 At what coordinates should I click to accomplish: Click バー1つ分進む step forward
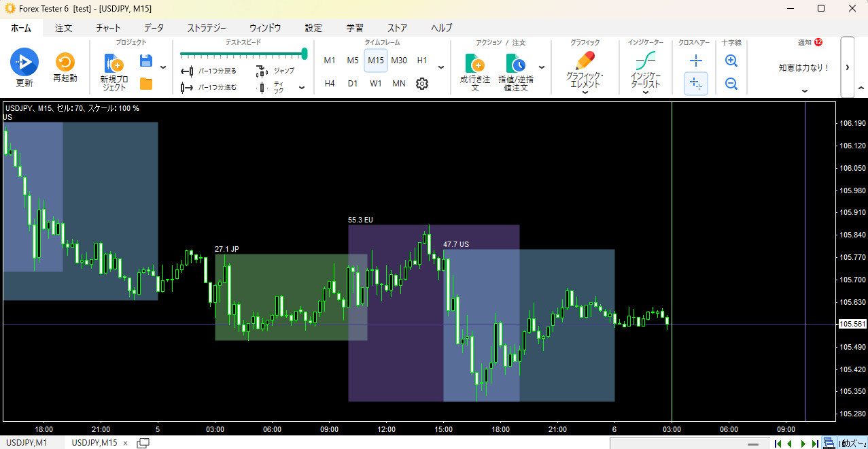point(209,87)
